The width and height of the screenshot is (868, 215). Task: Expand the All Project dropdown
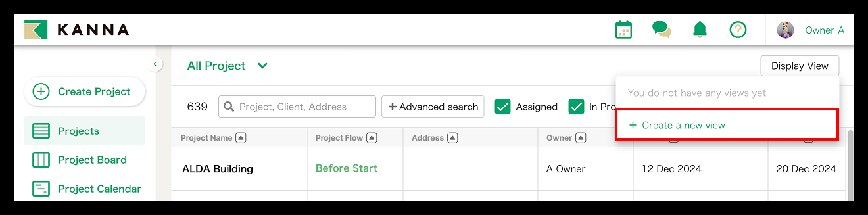[x=262, y=66]
